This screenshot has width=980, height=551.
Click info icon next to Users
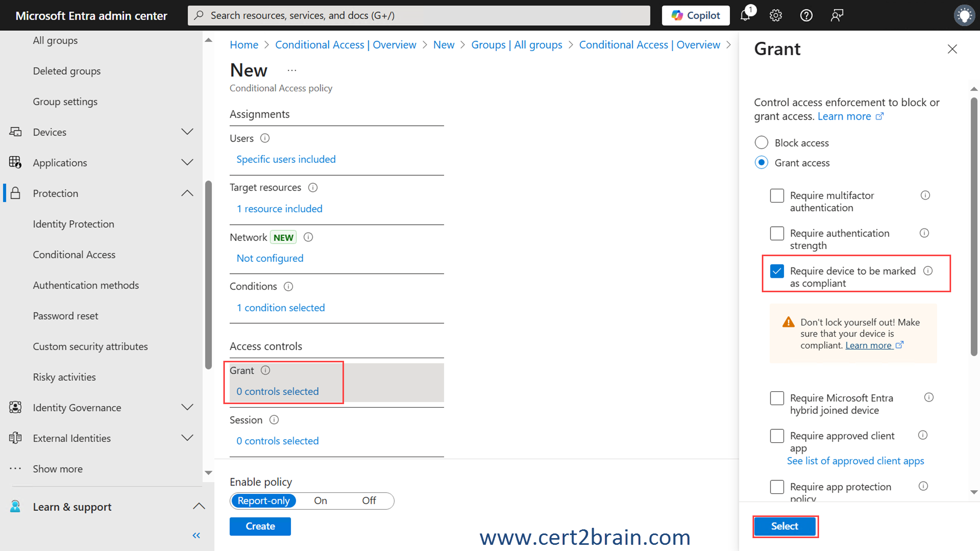[265, 138]
